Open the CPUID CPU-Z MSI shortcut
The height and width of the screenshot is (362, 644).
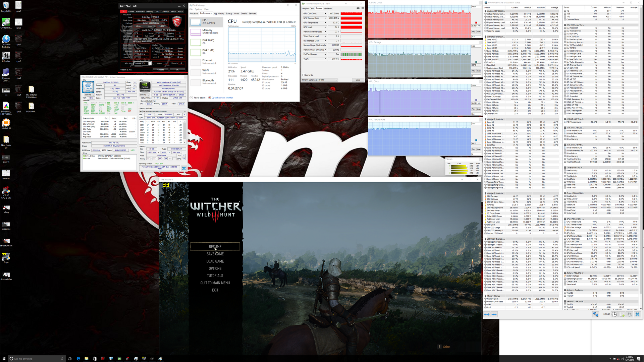coord(6,192)
